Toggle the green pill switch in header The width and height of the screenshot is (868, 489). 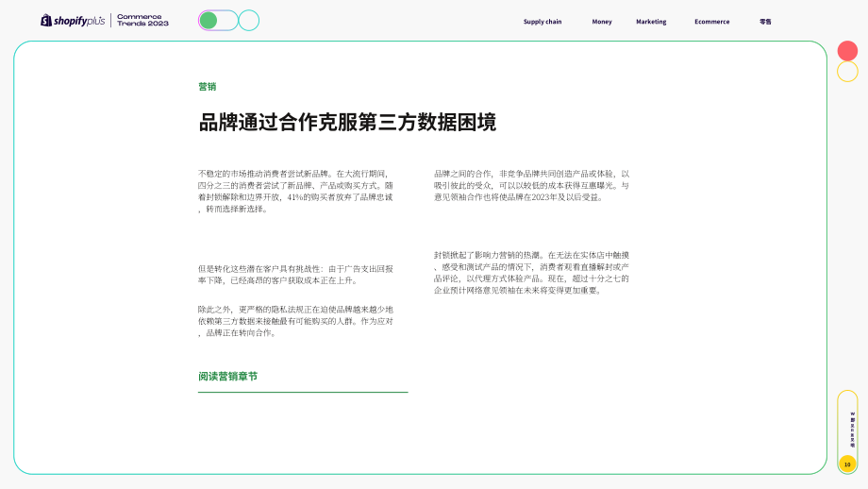tap(218, 21)
